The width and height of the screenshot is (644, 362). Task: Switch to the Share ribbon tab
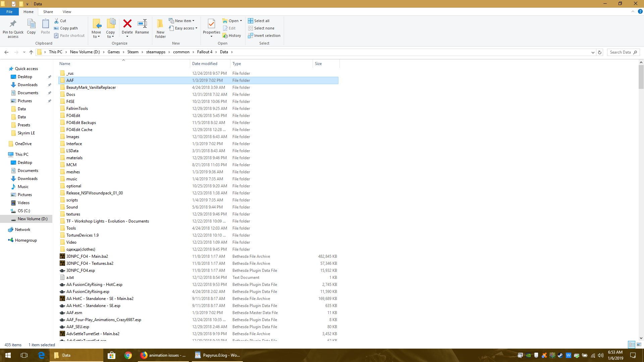48,12
